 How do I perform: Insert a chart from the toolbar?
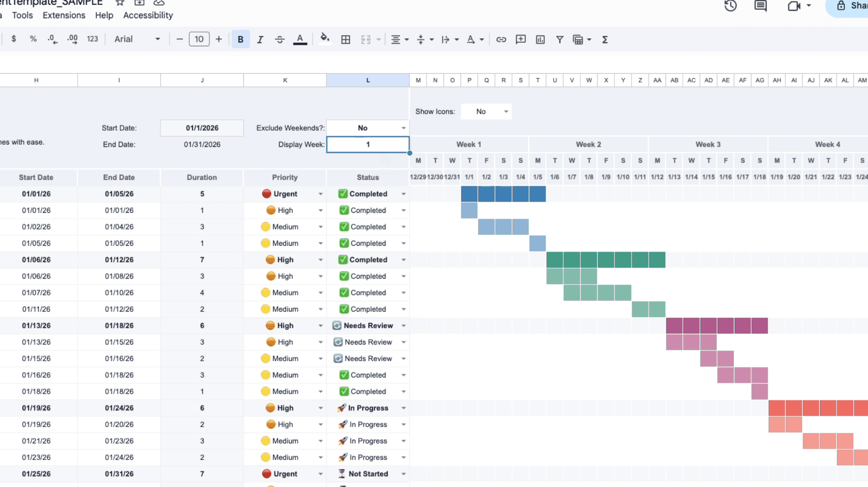point(540,39)
